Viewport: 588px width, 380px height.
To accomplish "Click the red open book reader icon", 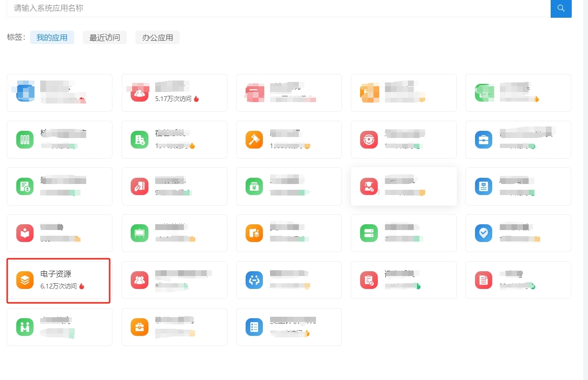I will [x=25, y=233].
